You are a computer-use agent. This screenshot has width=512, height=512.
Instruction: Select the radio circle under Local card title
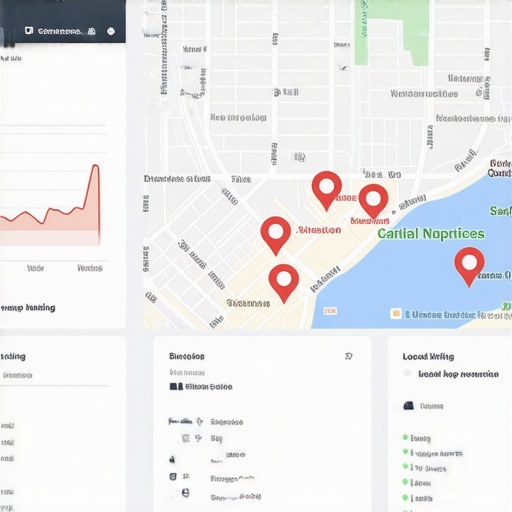pyautogui.click(x=407, y=373)
